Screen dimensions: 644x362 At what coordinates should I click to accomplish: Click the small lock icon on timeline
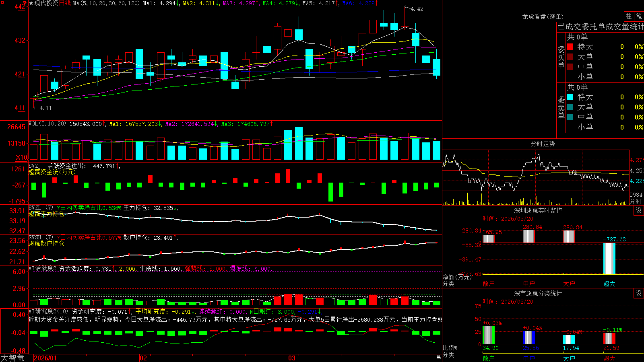point(438,357)
